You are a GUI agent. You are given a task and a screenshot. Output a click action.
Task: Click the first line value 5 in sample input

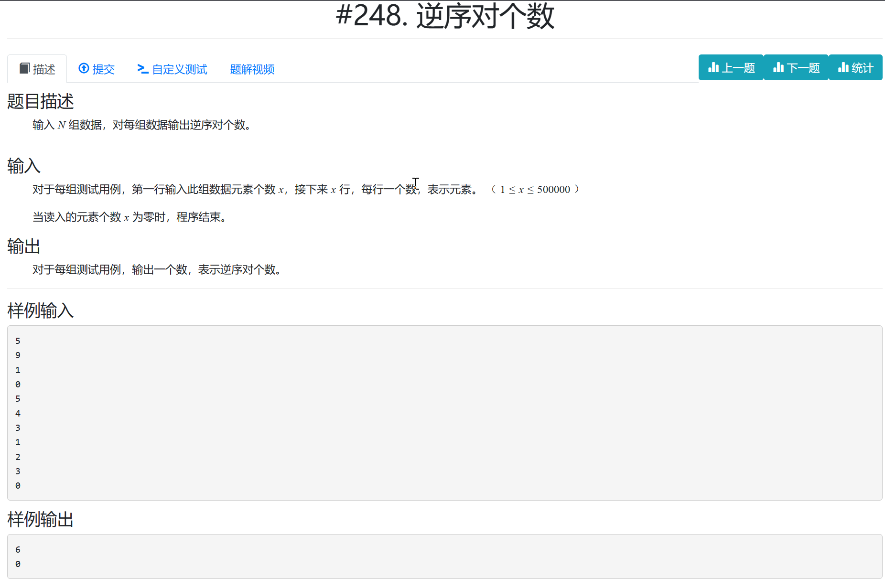18,341
